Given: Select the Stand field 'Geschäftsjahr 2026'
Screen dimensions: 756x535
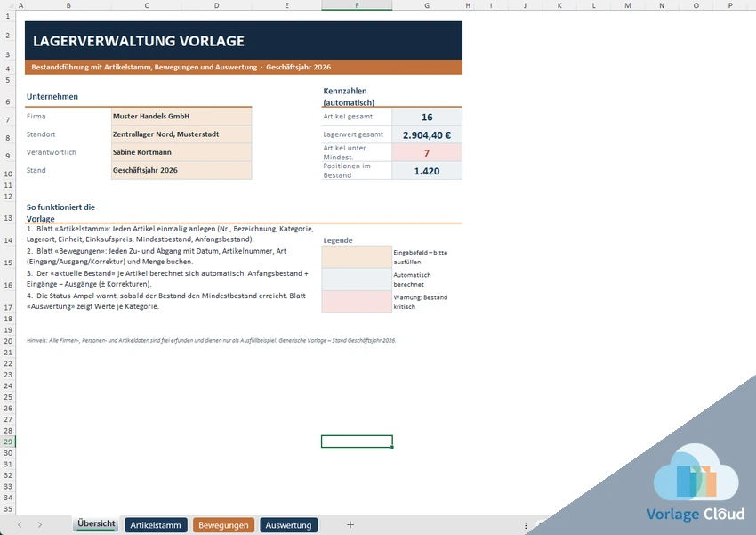Looking at the screenshot, I should [181, 170].
